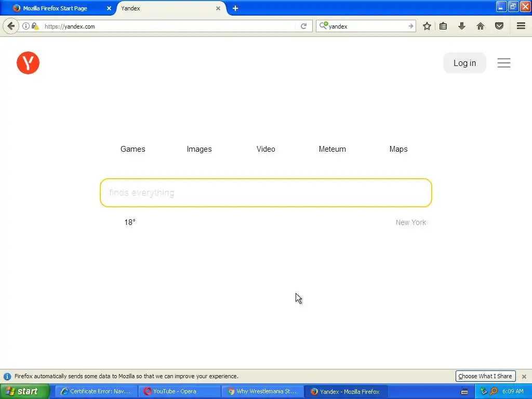
Task: Reload the Yandex page
Action: (x=303, y=26)
